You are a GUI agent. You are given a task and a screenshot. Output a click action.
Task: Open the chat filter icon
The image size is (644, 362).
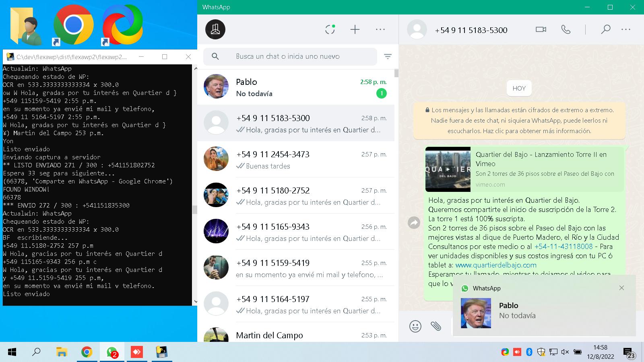coord(388,57)
